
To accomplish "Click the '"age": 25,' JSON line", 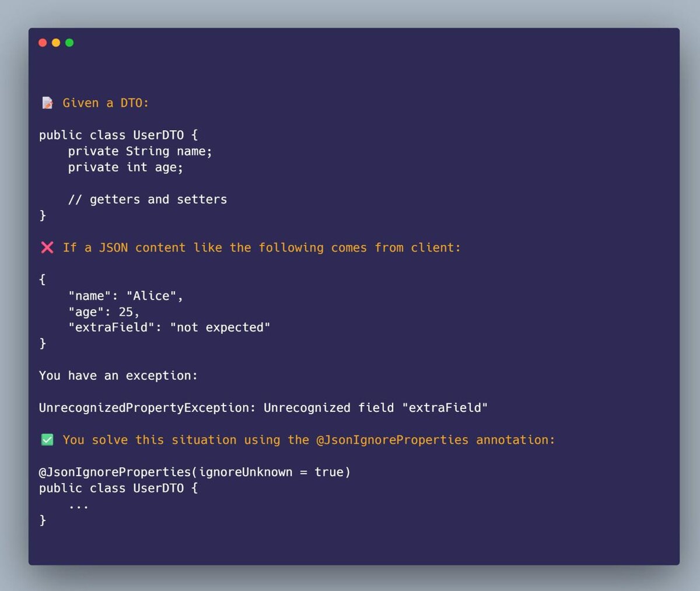I will (104, 312).
